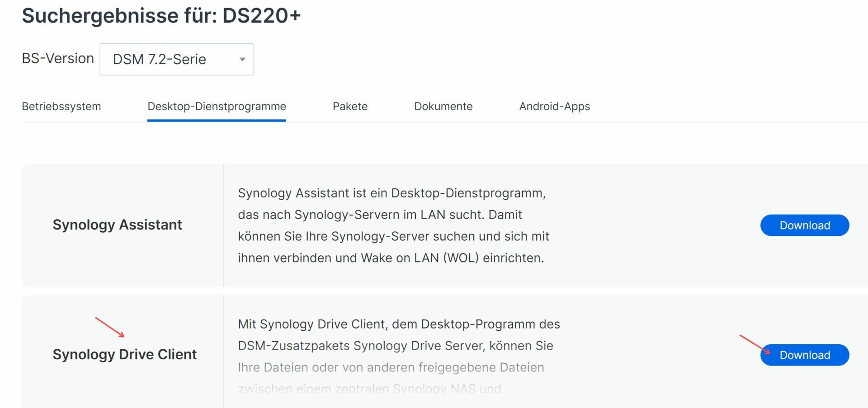Select the Desktop-Dienstprogramme tab
The height and width of the screenshot is (408, 868).
217,106
